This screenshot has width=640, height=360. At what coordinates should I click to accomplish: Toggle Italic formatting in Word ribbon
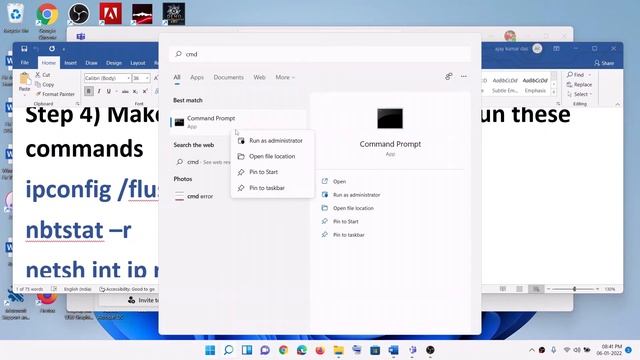coord(99,91)
